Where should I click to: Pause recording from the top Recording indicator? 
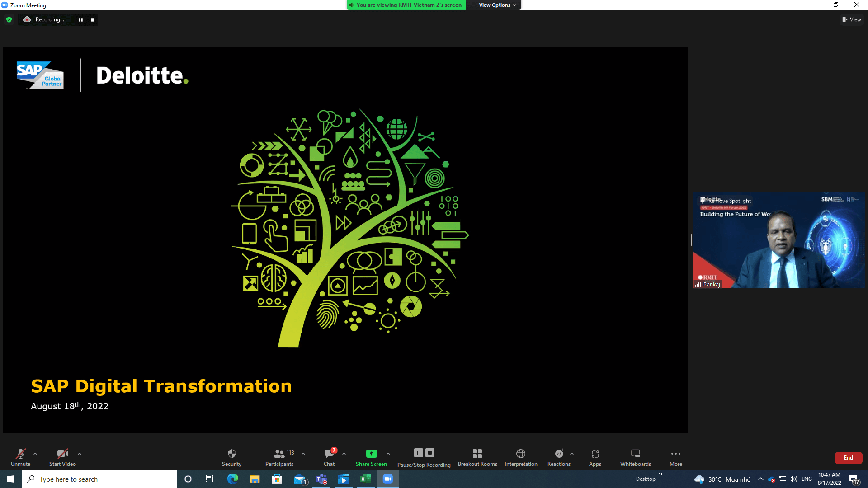(80, 20)
